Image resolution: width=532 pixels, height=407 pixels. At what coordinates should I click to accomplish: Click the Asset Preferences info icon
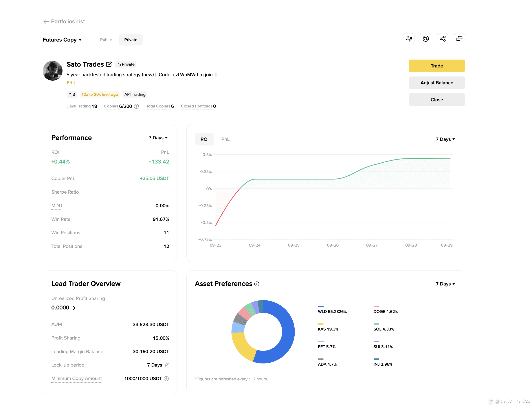tap(257, 284)
